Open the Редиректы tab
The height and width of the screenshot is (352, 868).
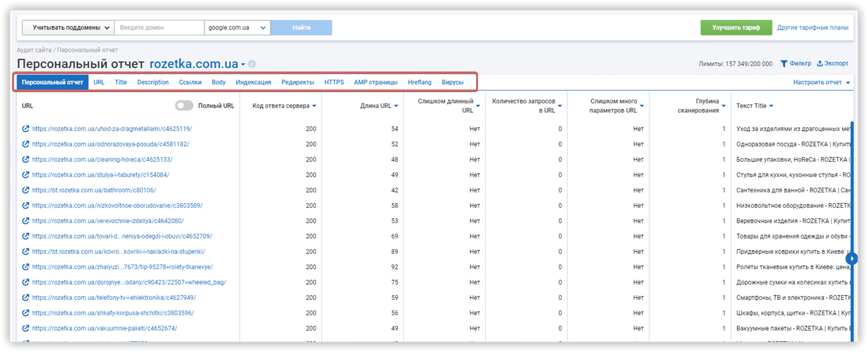click(x=298, y=82)
